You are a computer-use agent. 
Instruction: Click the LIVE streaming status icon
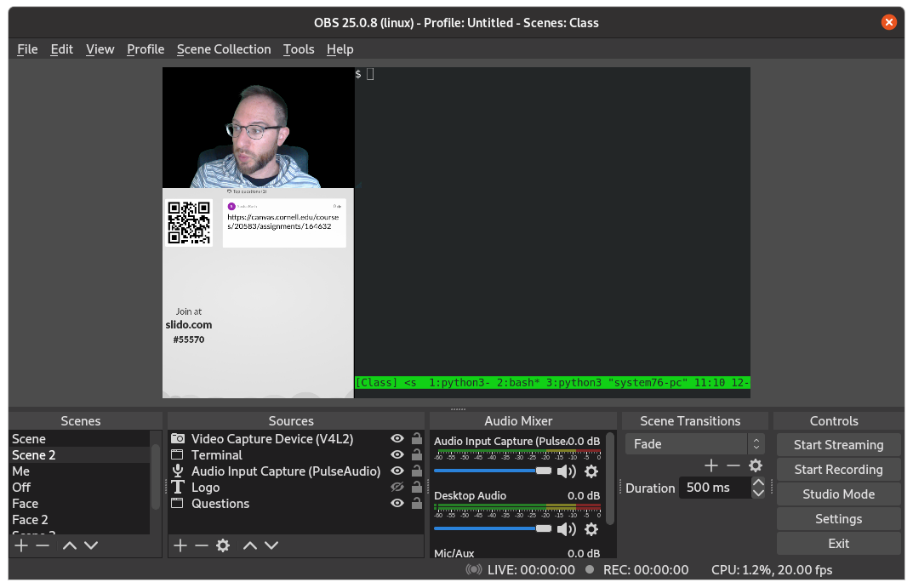474,570
